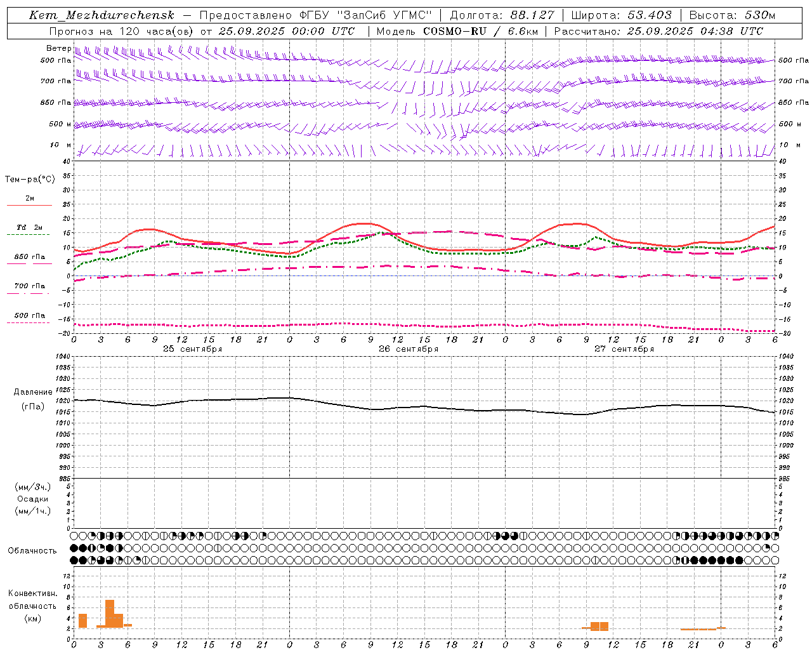Click the date label 25 сентября
Viewport: 812px width, 650px height.
pos(192,349)
